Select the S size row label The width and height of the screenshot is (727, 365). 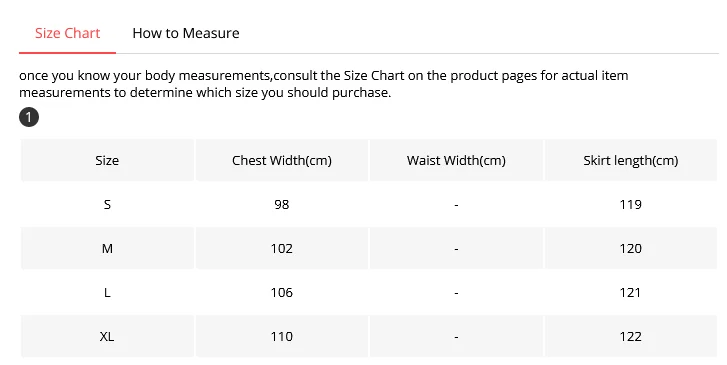coord(107,204)
